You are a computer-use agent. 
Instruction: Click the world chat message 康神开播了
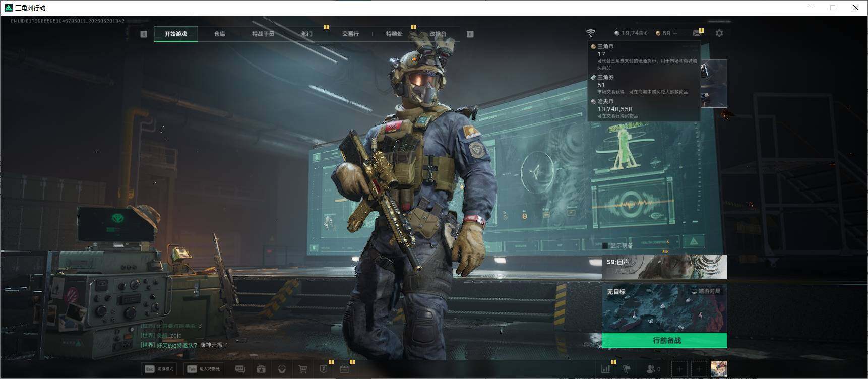(214, 345)
